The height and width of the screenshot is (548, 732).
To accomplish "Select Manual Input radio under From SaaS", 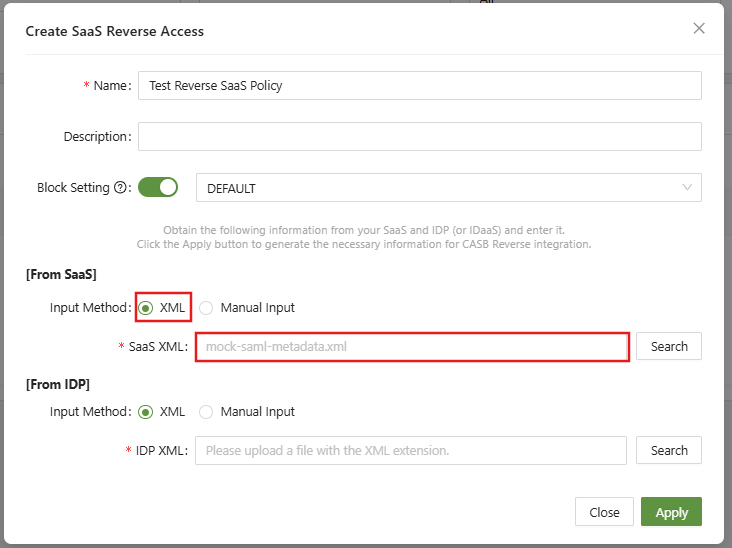I will pos(207,308).
